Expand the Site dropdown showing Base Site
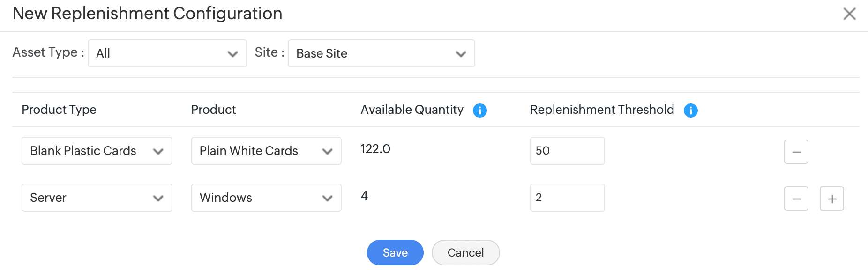 pyautogui.click(x=381, y=53)
